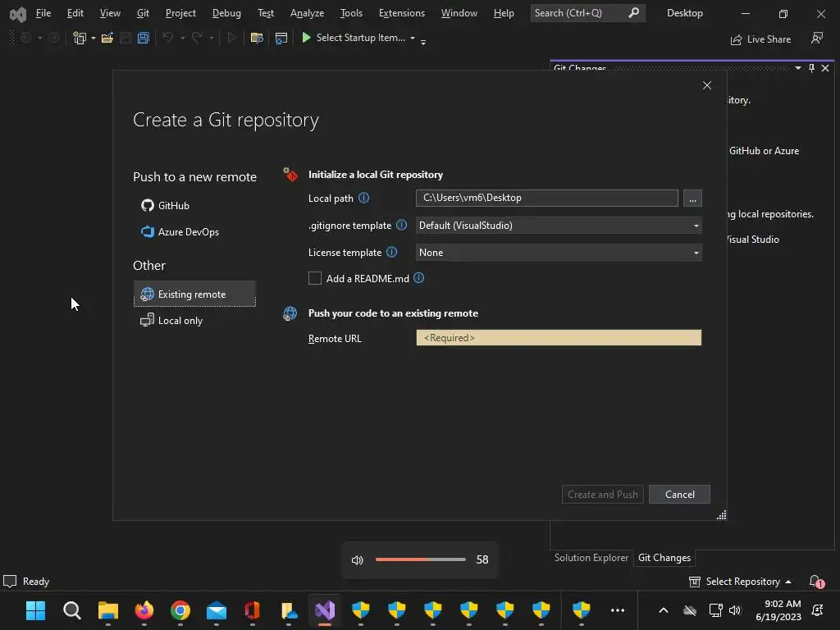Screen dimensions: 840x630
Task: Adjust the volume slider overlay
Action: (x=421, y=559)
